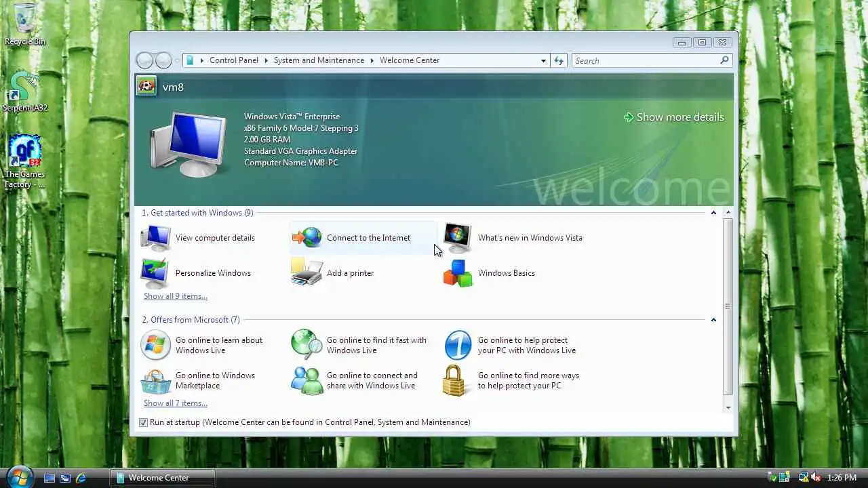Click the refresh button beside address bar
The image size is (868, 488).
559,60
